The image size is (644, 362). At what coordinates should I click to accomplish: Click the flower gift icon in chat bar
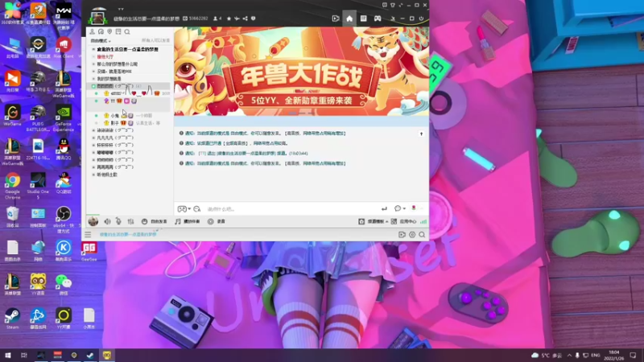point(414,208)
